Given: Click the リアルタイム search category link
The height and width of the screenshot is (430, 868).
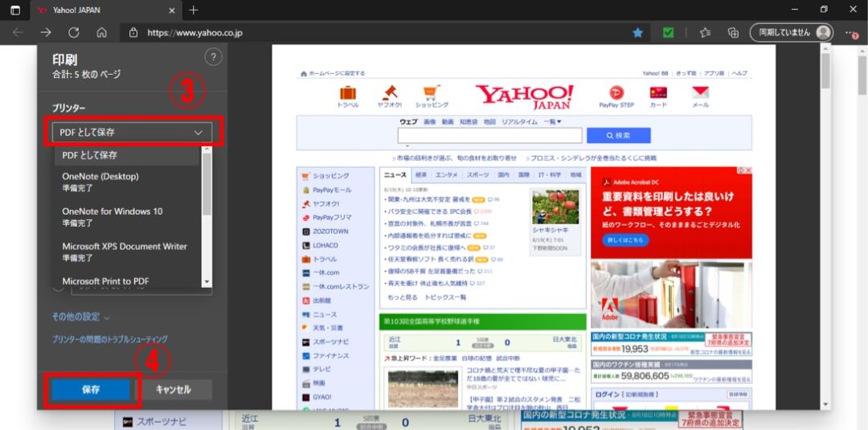Looking at the screenshot, I should [x=519, y=121].
